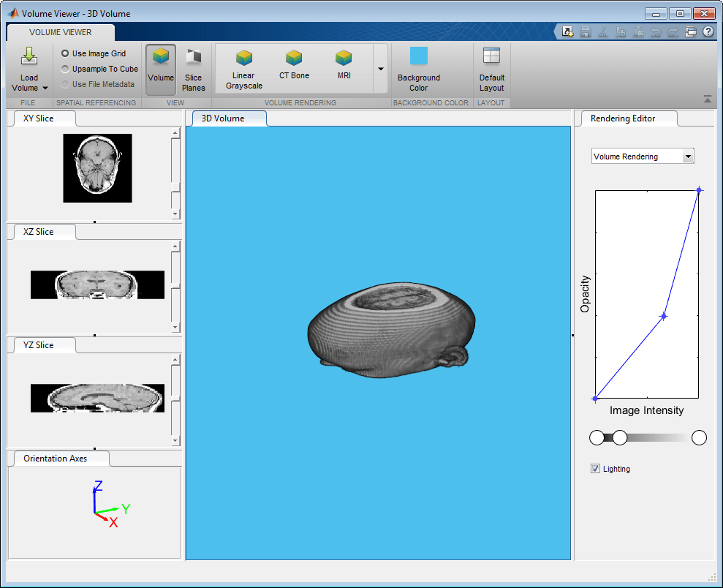Select the Volume rendering view icon

160,67
